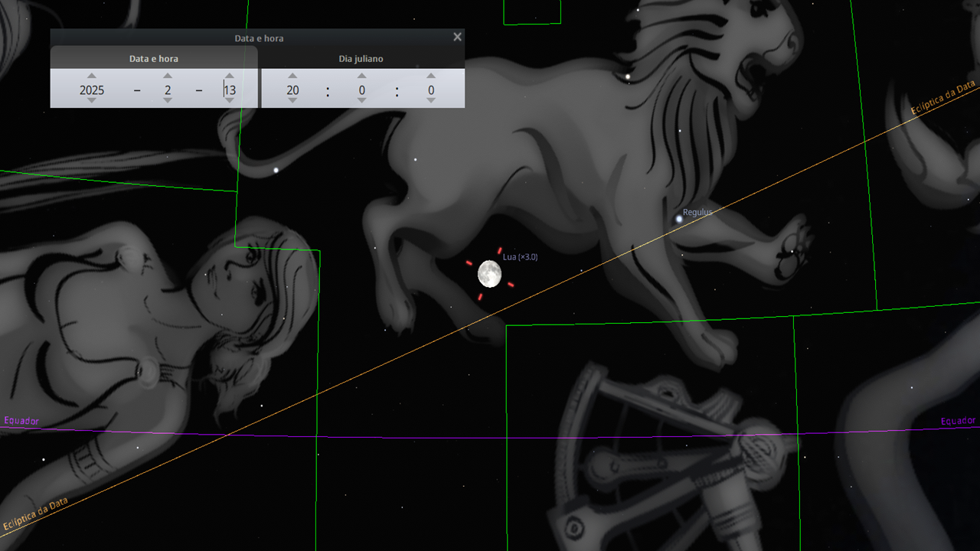Click the day field showing 13
The image size is (980, 551).
point(230,90)
